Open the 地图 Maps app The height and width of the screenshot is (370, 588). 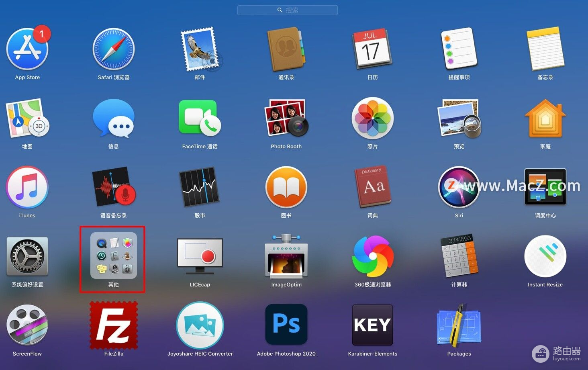tap(27, 118)
